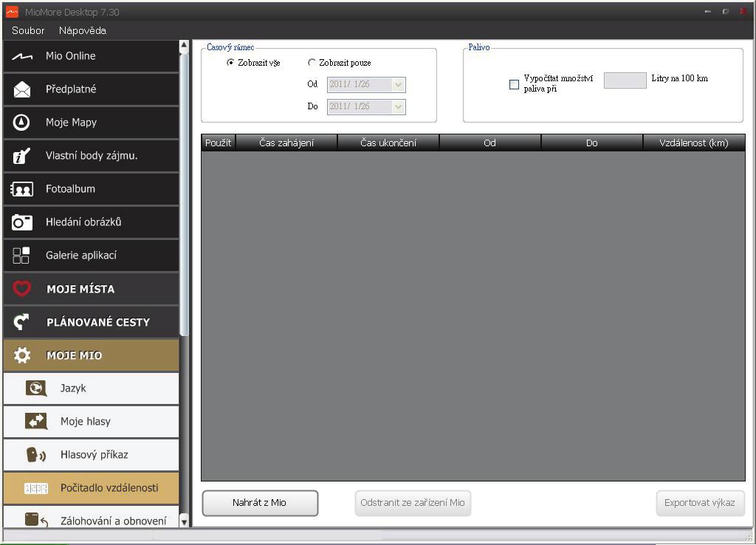Open the Od date dropdown
Screen dimensions: 756x545
click(x=398, y=85)
